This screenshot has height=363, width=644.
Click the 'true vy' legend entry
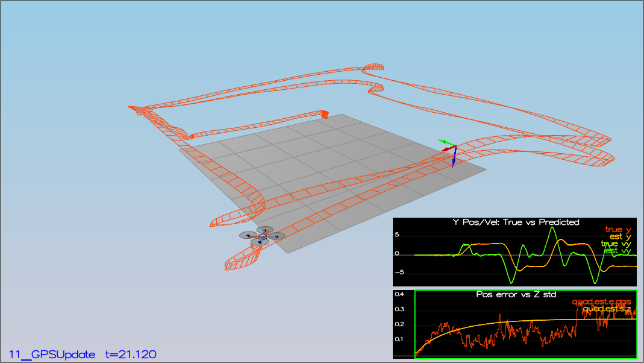[616, 244]
